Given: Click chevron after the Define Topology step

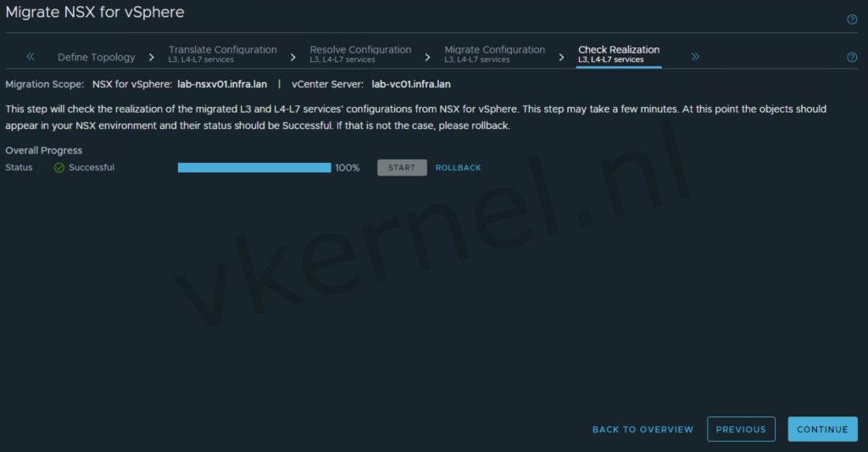Looking at the screenshot, I should point(152,58).
